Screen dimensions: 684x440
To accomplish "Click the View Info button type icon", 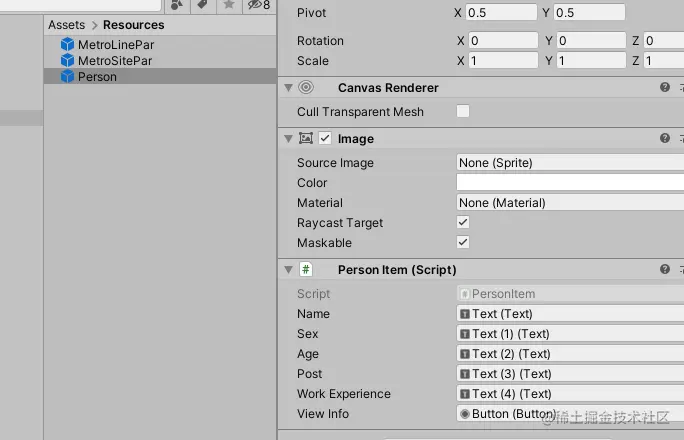I will point(465,414).
